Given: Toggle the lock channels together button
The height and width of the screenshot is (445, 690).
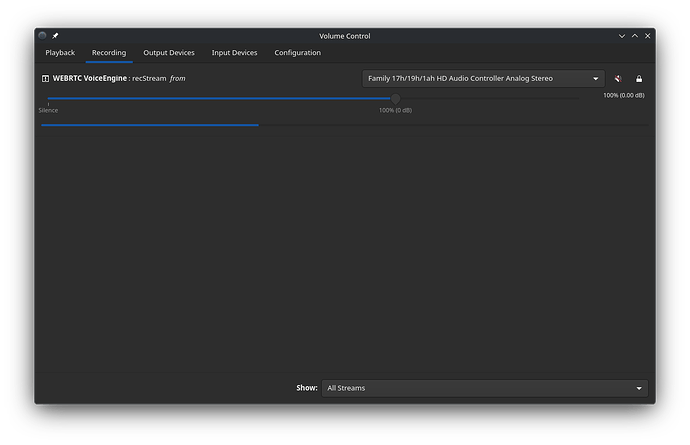Looking at the screenshot, I should pos(639,78).
